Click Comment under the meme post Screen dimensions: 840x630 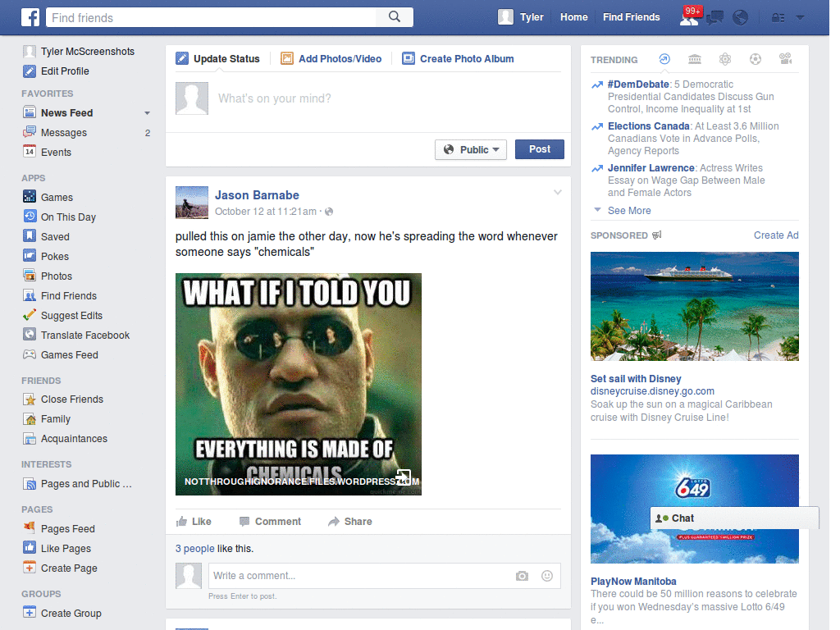(x=270, y=521)
